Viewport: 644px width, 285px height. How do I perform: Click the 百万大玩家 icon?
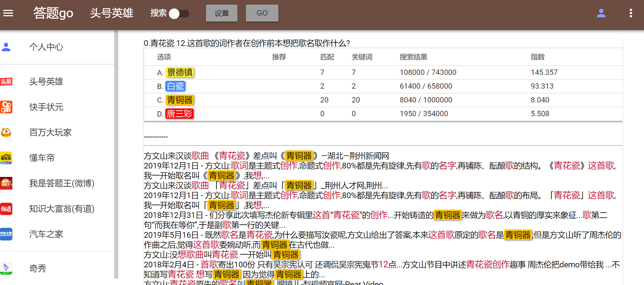pyautogui.click(x=6, y=132)
